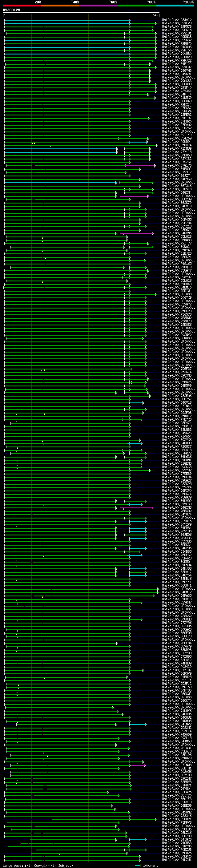Click the red 20% identity legend segment
Viewport: 197px width, 868px height.
tap(22, 6)
